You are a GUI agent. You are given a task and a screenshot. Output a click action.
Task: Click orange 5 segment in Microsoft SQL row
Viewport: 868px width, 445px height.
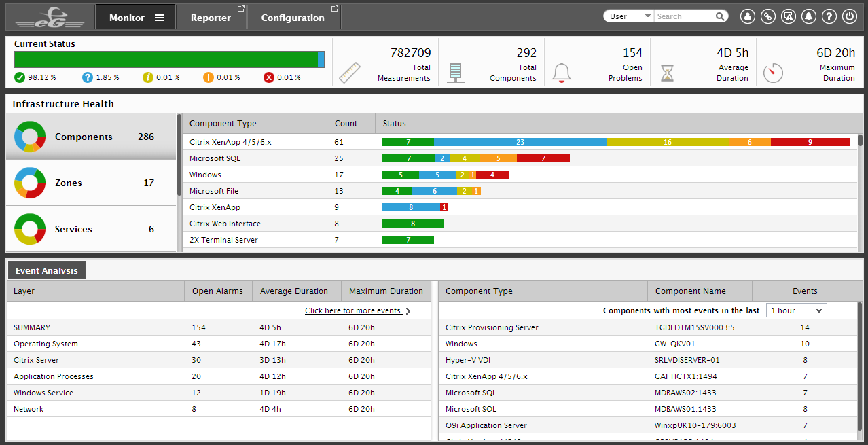coord(498,158)
